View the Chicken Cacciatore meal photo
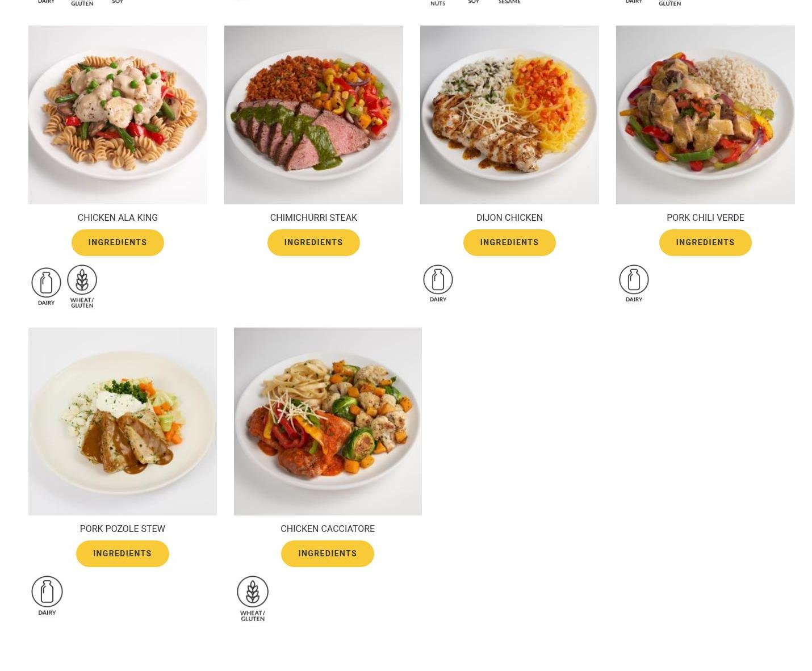Screen dimensions: 812x671 tap(328, 421)
